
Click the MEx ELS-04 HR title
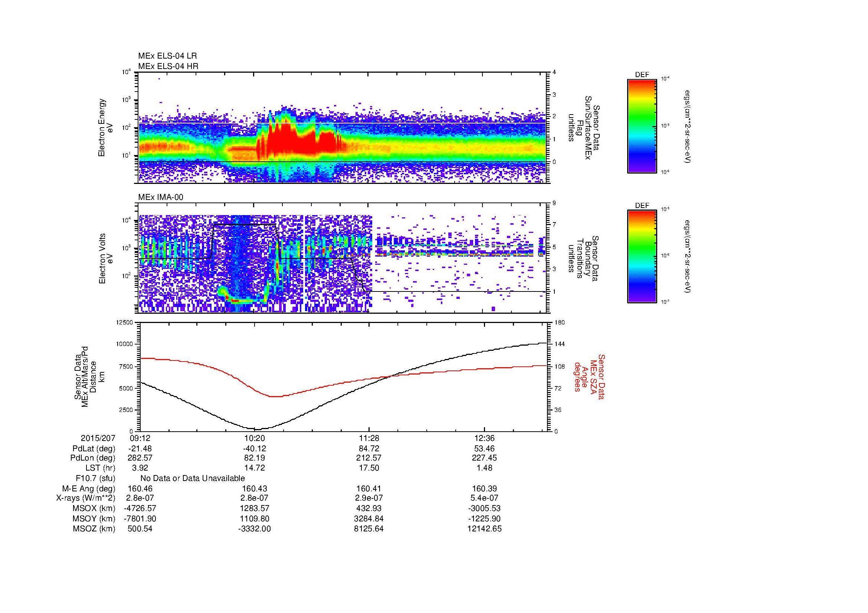tap(168, 66)
